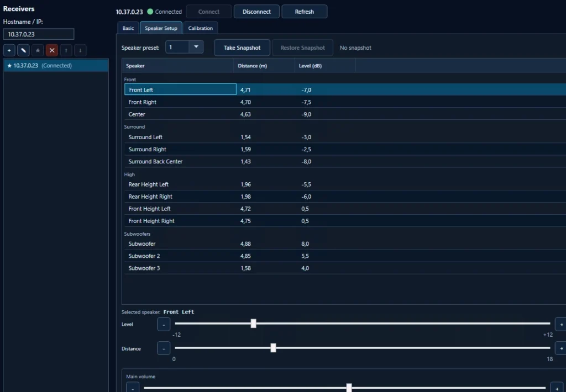Lower Main volume with its minus button
566x392 pixels.
click(133, 388)
